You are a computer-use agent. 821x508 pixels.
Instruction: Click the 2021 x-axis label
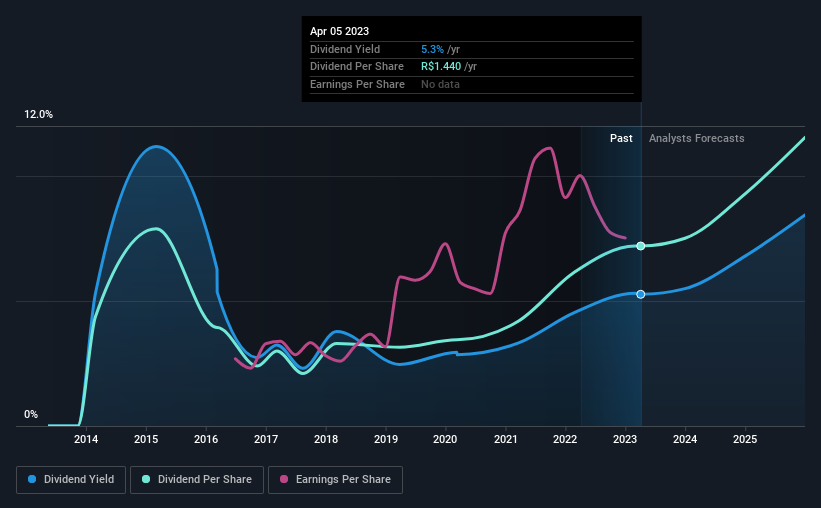click(x=506, y=439)
